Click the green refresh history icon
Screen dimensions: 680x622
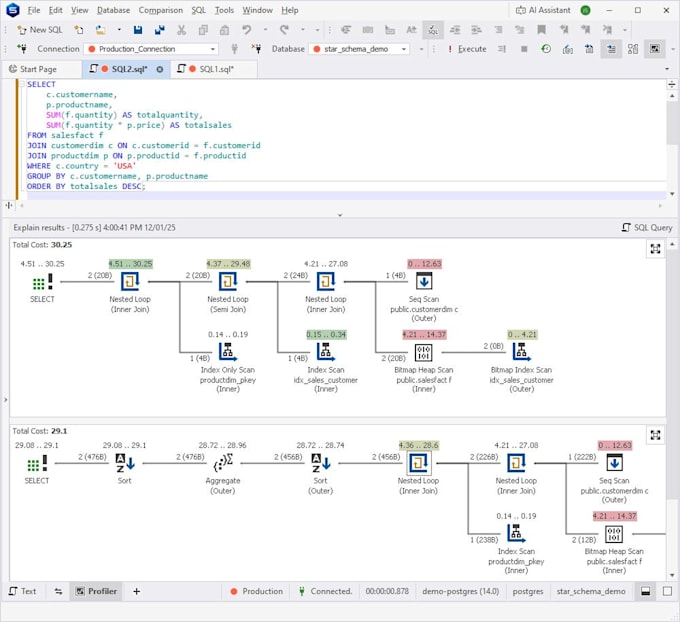pos(546,49)
